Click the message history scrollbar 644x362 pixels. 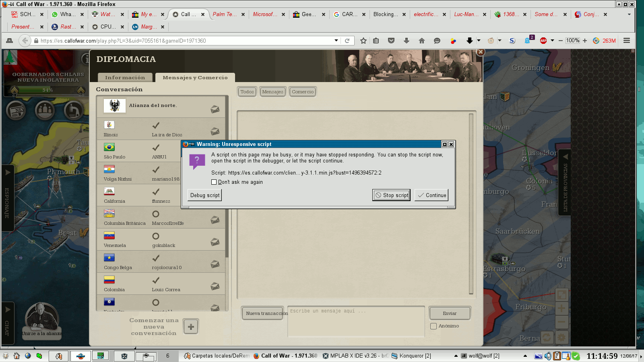pyautogui.click(x=471, y=204)
